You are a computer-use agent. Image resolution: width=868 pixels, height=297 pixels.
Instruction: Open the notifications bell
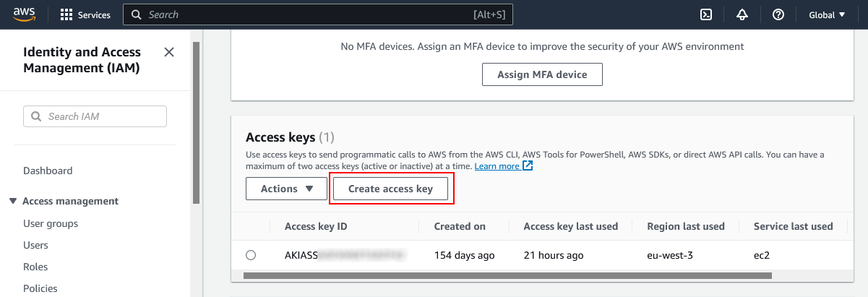pos(742,14)
